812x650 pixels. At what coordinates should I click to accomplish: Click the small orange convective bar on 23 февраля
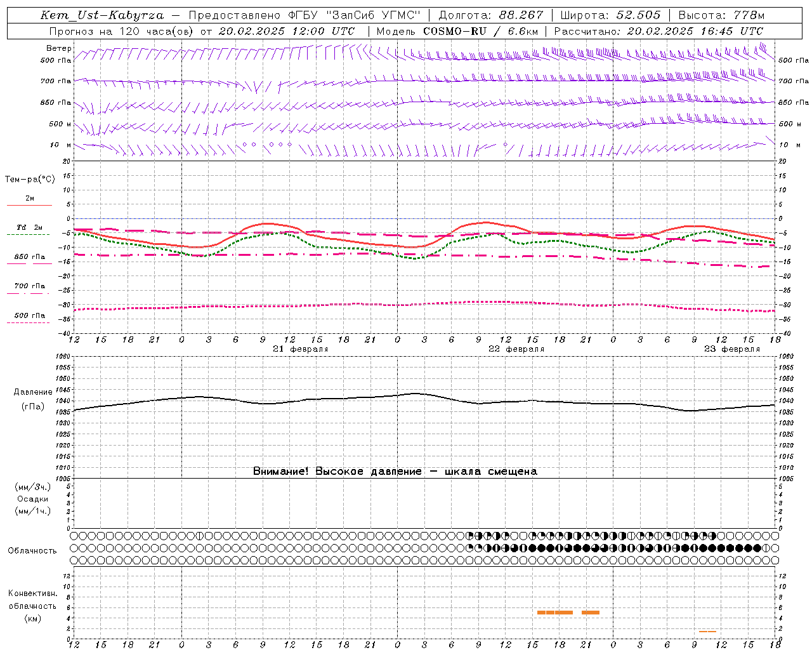tap(707, 631)
